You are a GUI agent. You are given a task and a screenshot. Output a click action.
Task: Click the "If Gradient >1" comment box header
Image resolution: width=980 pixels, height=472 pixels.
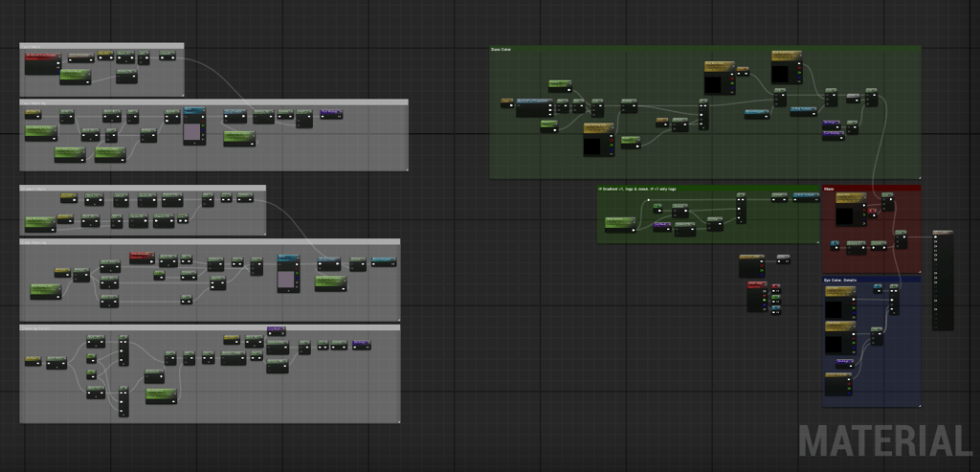point(708,189)
